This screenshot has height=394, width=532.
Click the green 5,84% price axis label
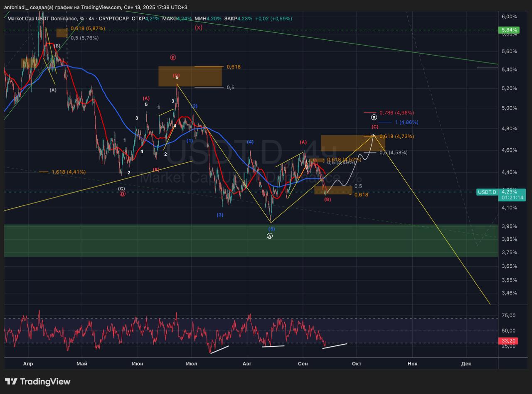(x=509, y=30)
